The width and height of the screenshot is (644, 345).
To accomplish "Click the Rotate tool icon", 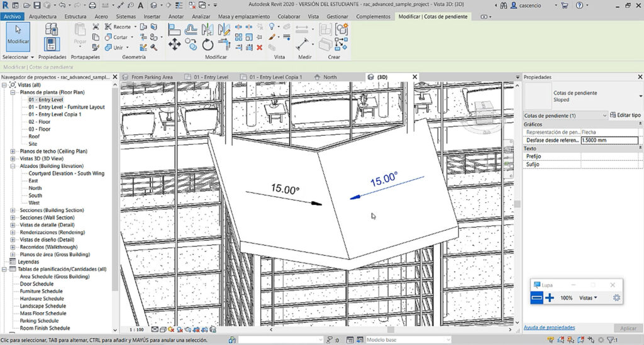I will [x=208, y=44].
